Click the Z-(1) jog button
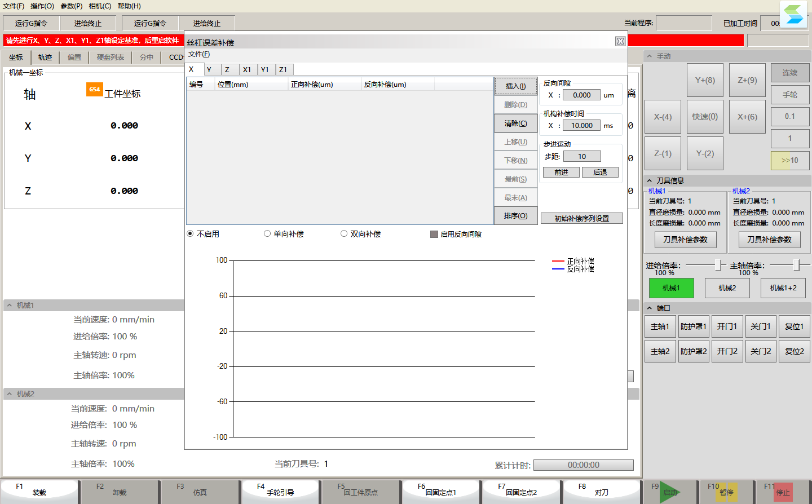Screen dimensions: 812x504 pyautogui.click(x=663, y=153)
